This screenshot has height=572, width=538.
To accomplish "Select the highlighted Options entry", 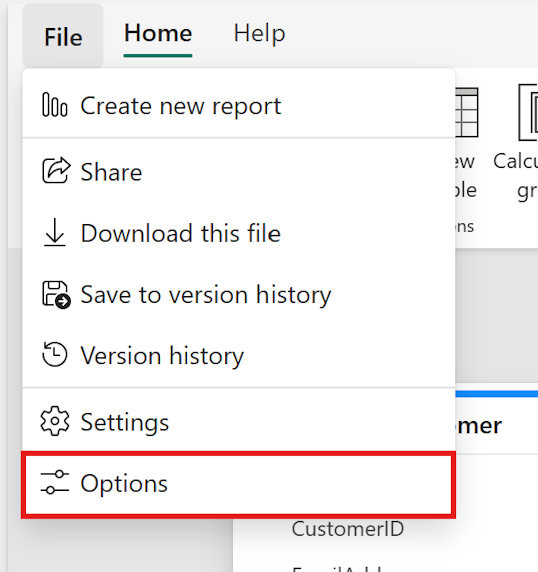I will (x=239, y=483).
